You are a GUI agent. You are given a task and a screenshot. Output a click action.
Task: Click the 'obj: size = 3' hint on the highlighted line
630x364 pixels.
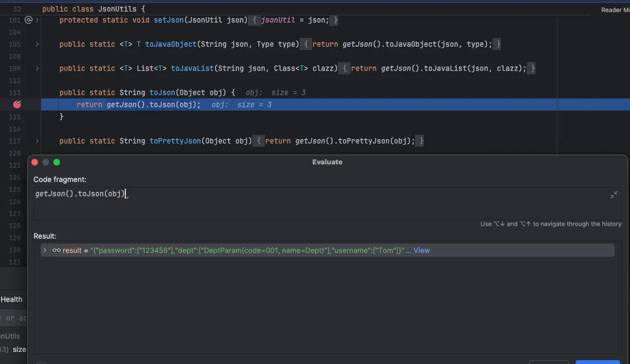coord(241,105)
